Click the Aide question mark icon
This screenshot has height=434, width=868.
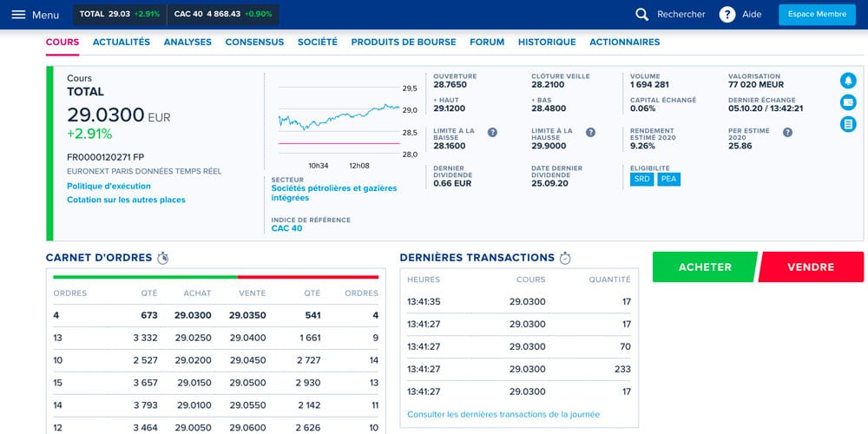click(727, 15)
